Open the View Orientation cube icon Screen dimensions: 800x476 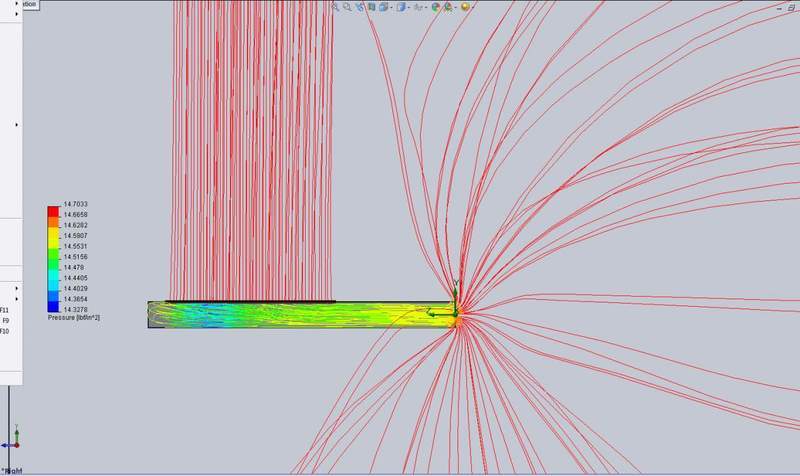click(385, 6)
